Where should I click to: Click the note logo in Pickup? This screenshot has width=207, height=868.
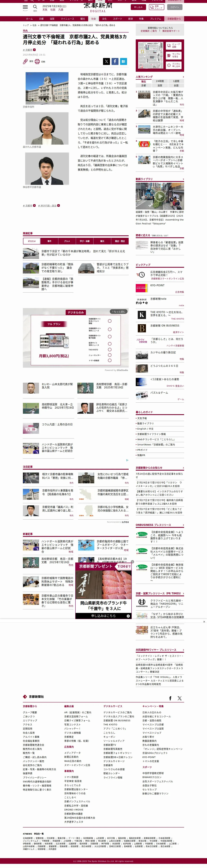click(142, 302)
